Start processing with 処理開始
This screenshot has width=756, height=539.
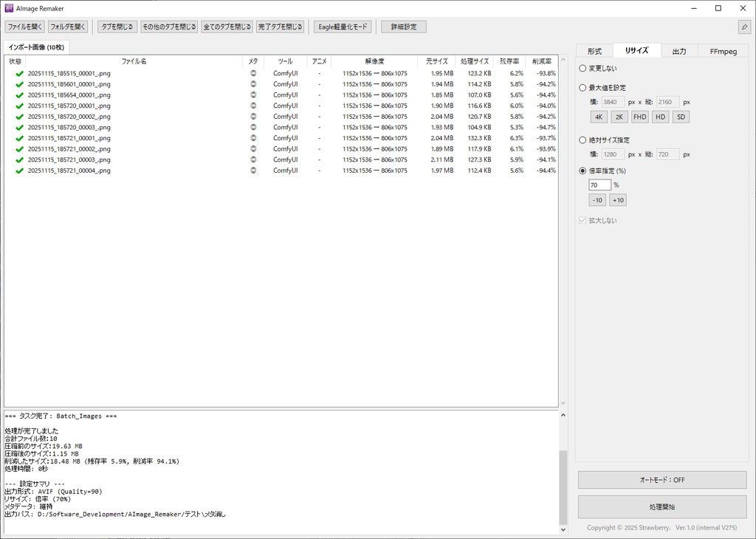[661, 507]
